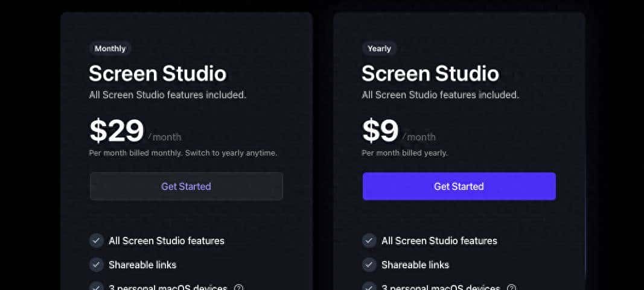Select the Yearly badge label
The image size is (644, 290).
[379, 48]
